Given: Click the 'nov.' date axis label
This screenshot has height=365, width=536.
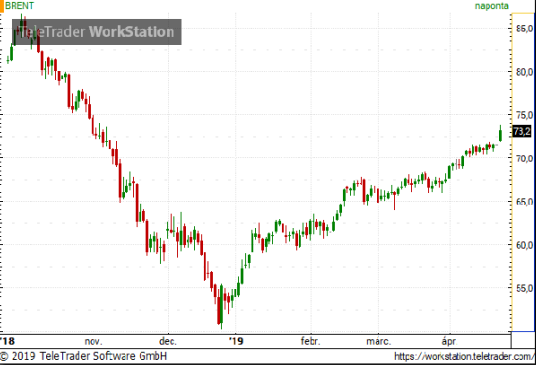Looking at the screenshot, I should coord(93,341).
